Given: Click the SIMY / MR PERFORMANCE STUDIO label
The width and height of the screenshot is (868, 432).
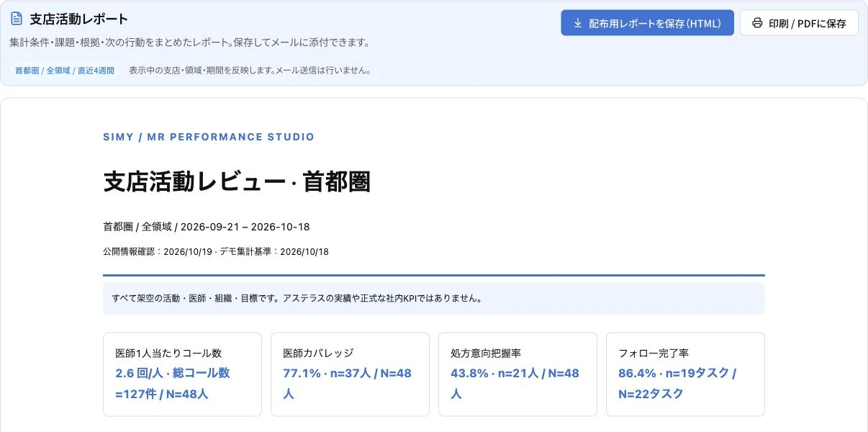Looking at the screenshot, I should tap(209, 137).
